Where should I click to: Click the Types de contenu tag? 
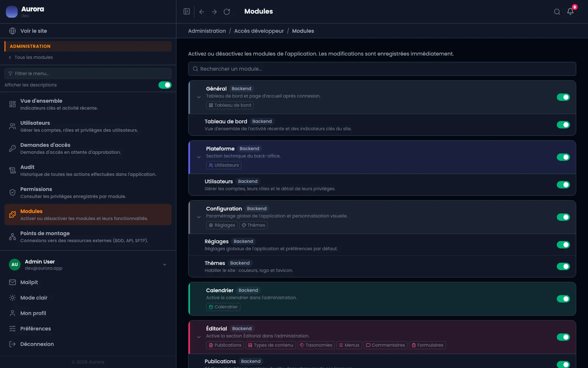(270, 345)
